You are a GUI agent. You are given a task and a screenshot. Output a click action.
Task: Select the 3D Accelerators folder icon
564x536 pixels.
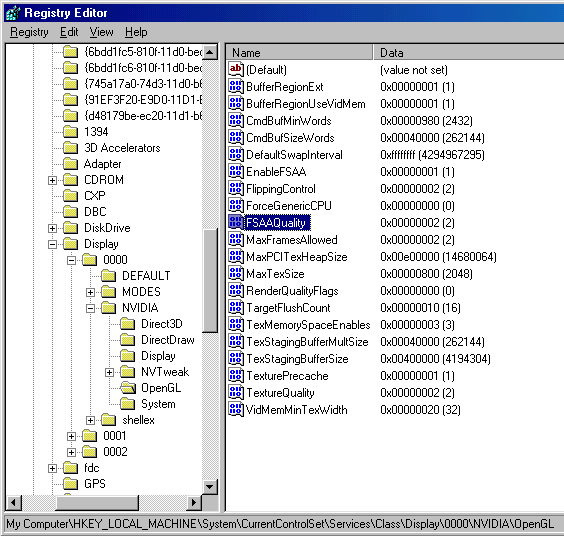[x=70, y=148]
